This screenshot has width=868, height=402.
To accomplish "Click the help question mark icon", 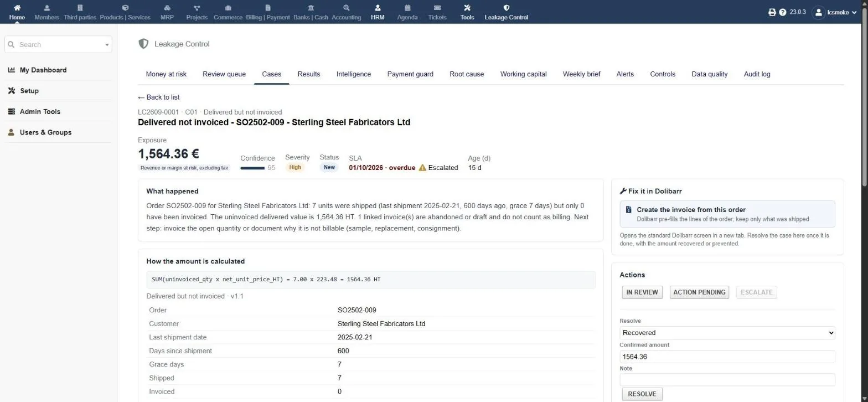I will pos(783,12).
